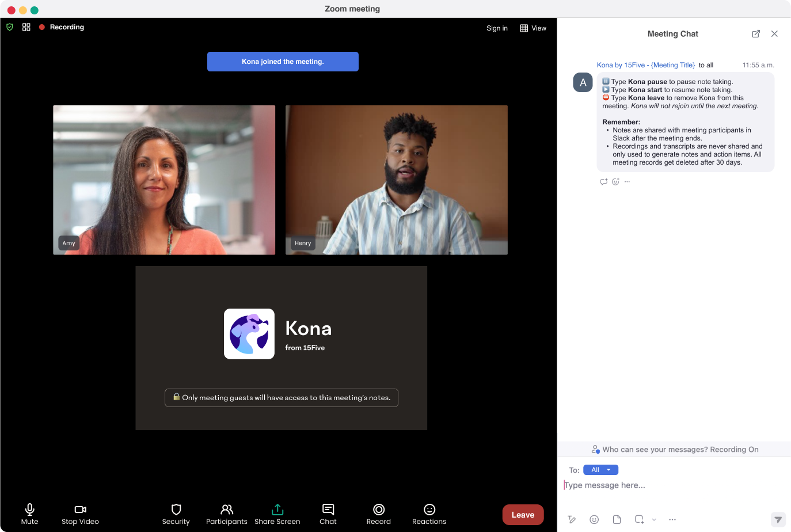The height and width of the screenshot is (532, 791).
Task: Click the notes access notice box
Action: coord(282,398)
